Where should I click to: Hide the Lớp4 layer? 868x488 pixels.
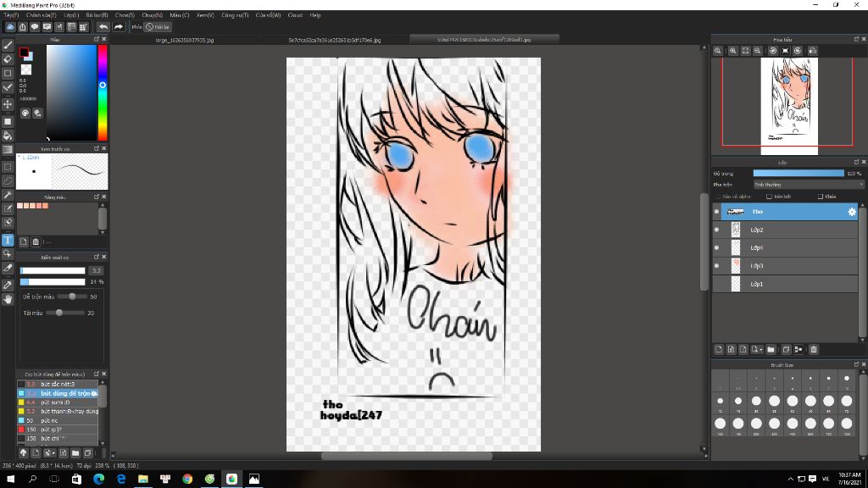point(716,247)
